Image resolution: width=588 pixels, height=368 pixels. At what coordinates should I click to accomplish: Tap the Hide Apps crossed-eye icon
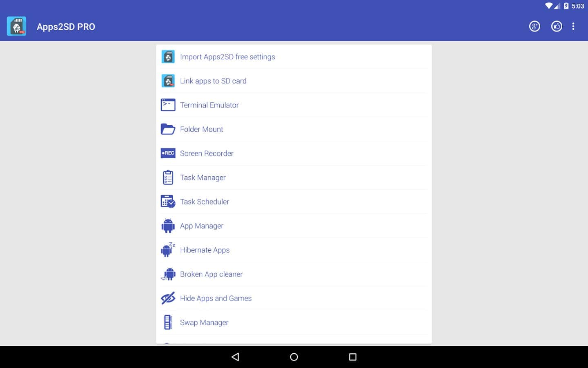coord(168,298)
